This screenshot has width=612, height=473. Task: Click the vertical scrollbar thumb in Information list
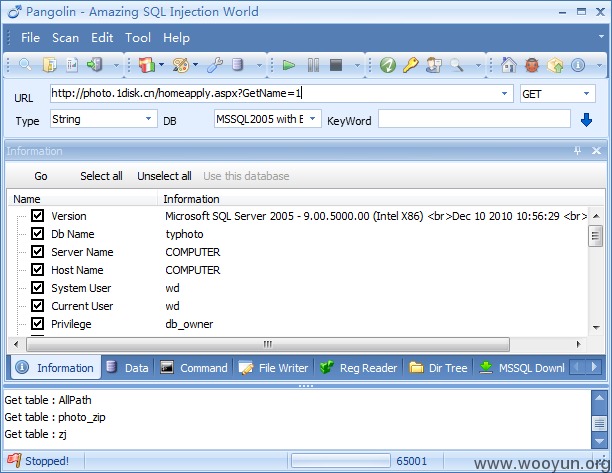tap(596, 235)
